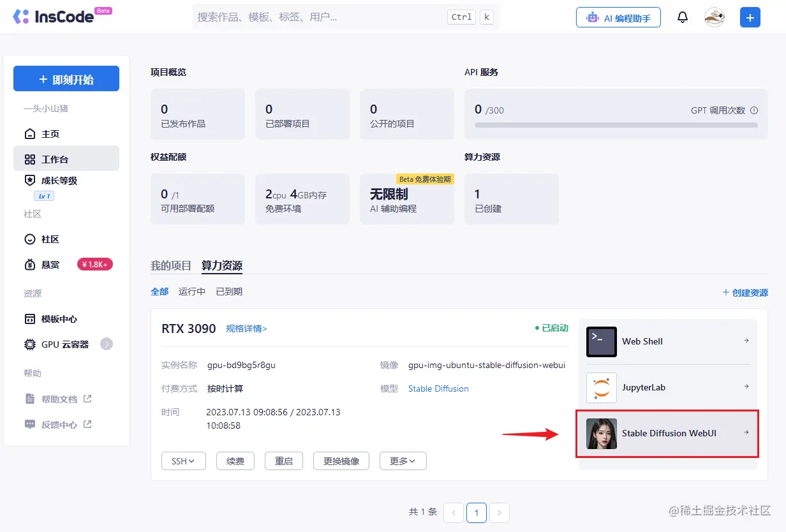Click the search input field

click(345, 17)
